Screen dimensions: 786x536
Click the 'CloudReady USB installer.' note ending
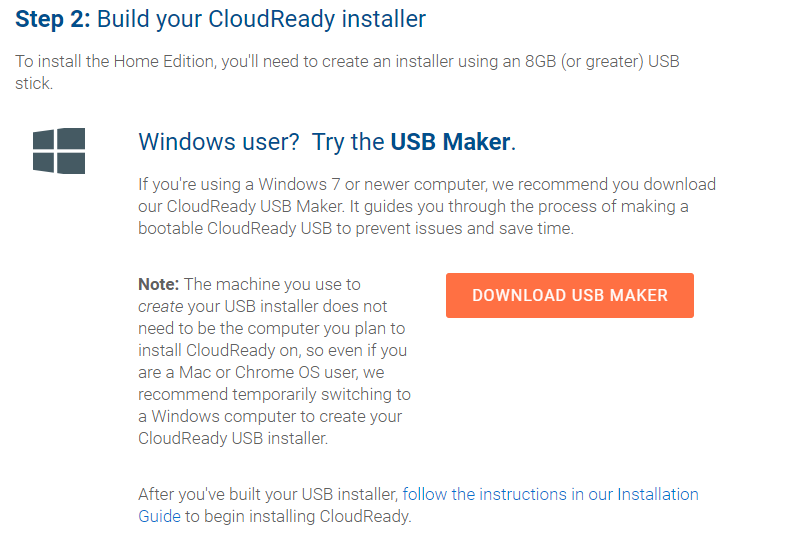click(x=233, y=439)
